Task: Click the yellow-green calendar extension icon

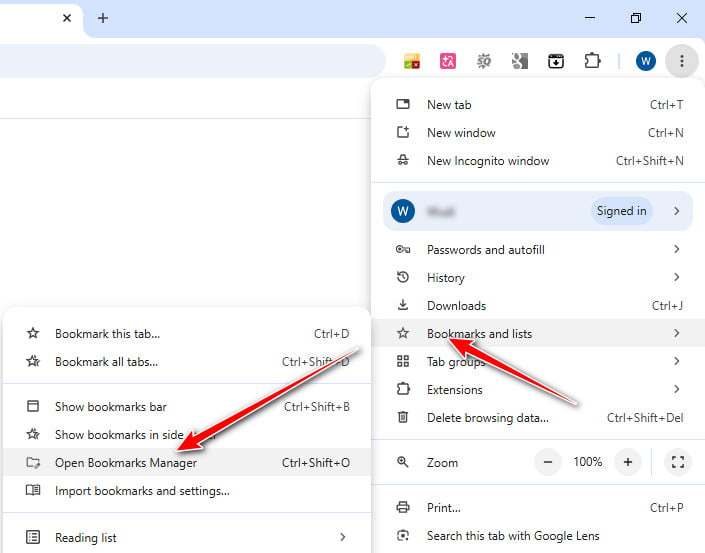Action: click(x=411, y=61)
